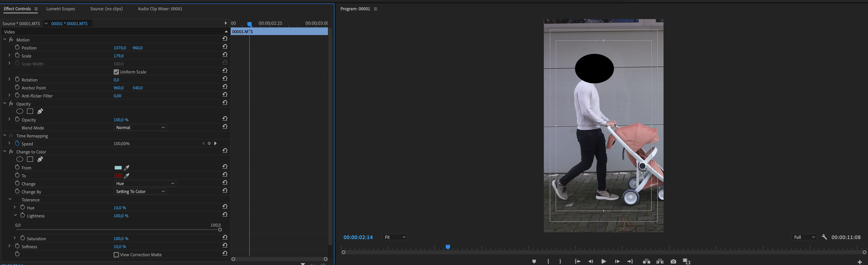868x265 pixels.
Task: Open the Fit zoom level dropdown
Action: click(395, 237)
